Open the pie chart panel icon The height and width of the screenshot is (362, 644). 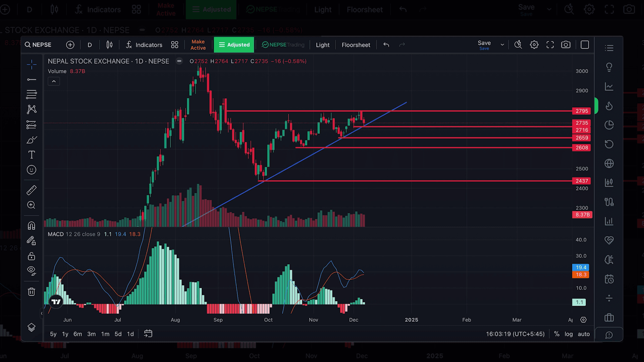609,125
